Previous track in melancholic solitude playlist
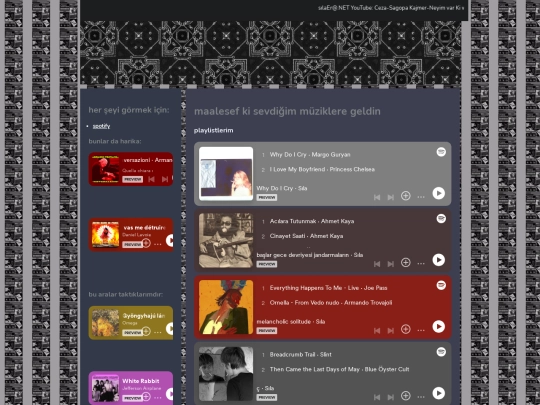Image resolution: width=540 pixels, height=405 pixels. pos(377,331)
